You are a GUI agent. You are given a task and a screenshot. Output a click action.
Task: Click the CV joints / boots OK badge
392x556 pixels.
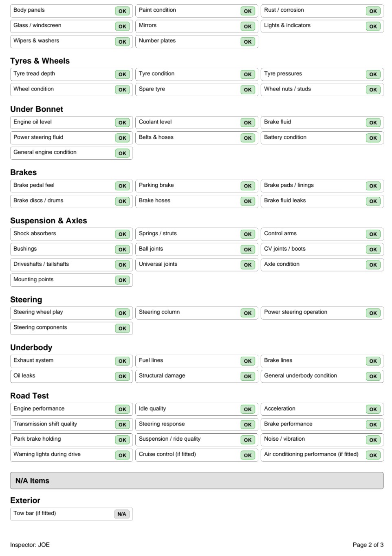point(373,249)
